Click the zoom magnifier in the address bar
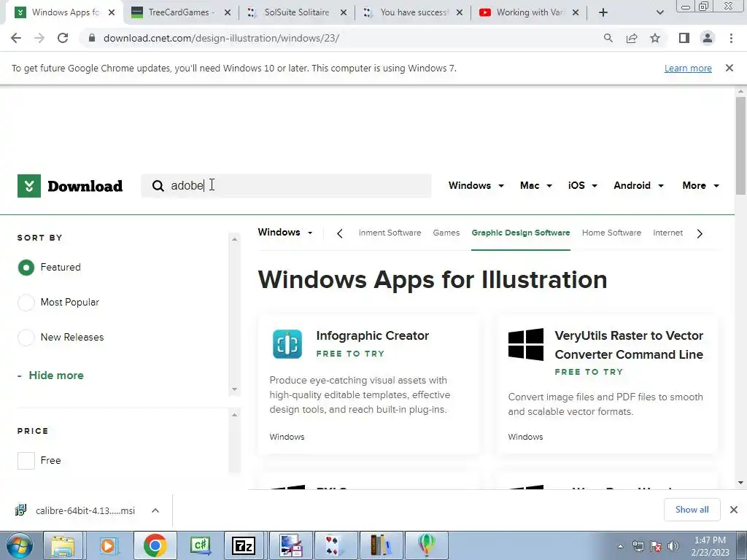The width and height of the screenshot is (747, 560). [x=608, y=38]
